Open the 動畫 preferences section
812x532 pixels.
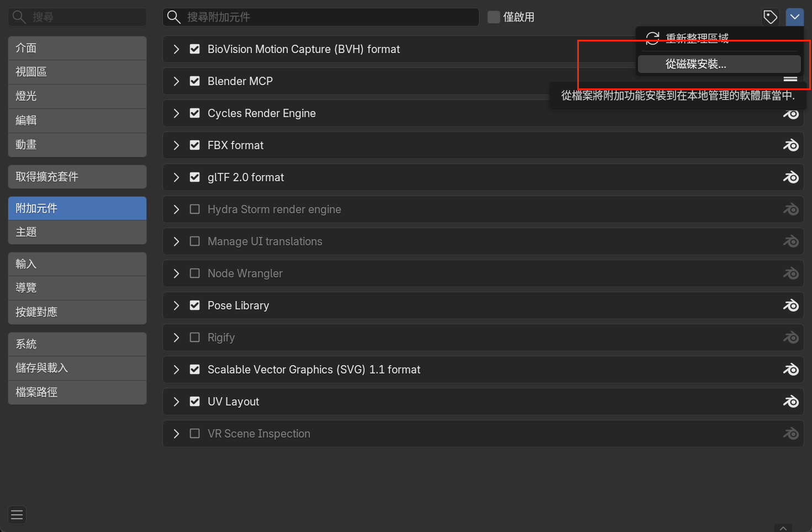click(x=77, y=145)
